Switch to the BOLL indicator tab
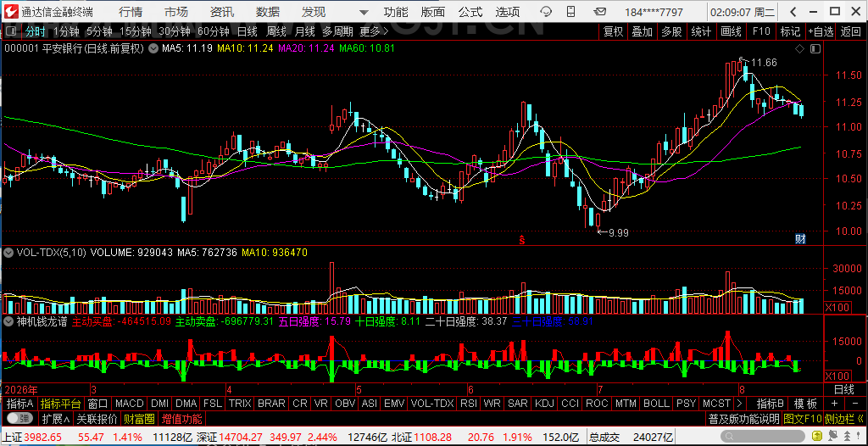The image size is (868, 446). [656, 404]
